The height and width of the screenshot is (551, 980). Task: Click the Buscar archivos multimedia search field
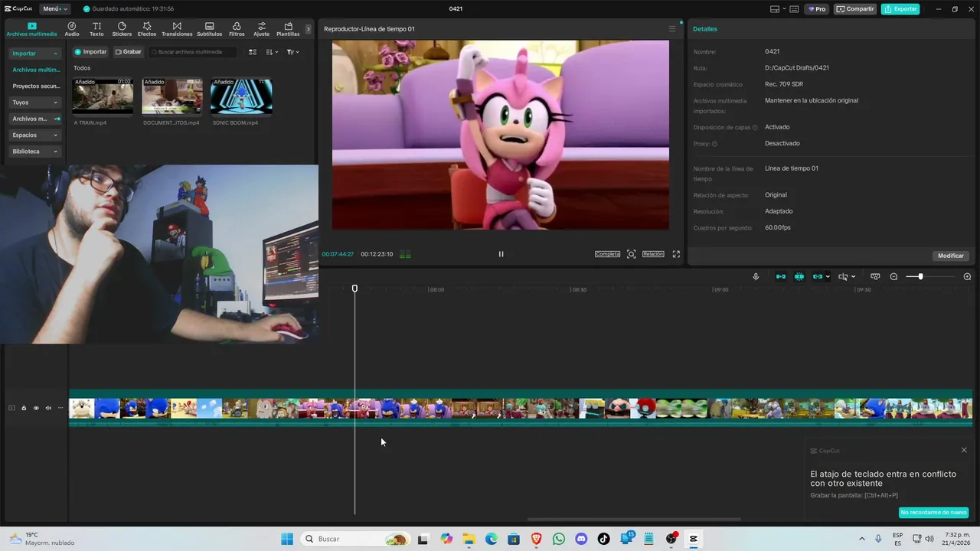[193, 52]
